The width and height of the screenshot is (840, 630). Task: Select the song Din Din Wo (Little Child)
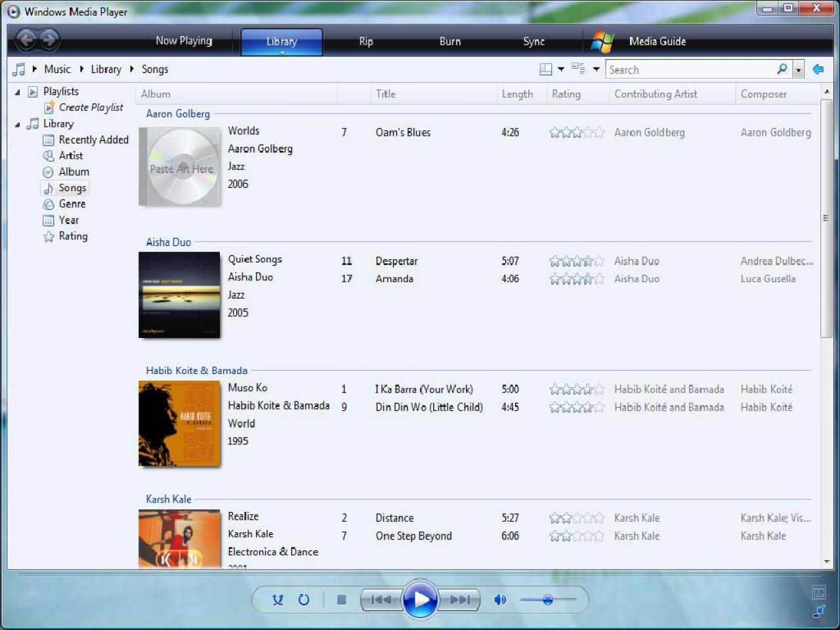pyautogui.click(x=429, y=408)
